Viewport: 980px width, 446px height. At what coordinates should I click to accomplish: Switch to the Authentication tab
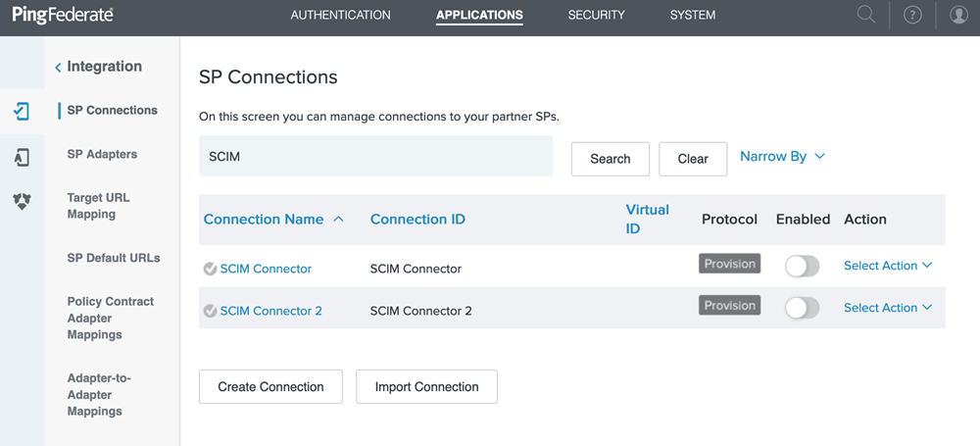point(340,16)
